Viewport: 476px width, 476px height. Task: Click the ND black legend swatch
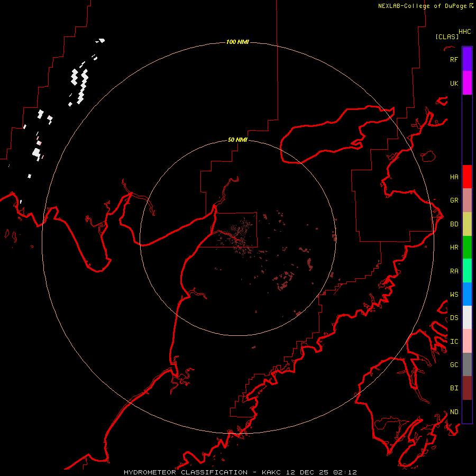click(x=467, y=411)
